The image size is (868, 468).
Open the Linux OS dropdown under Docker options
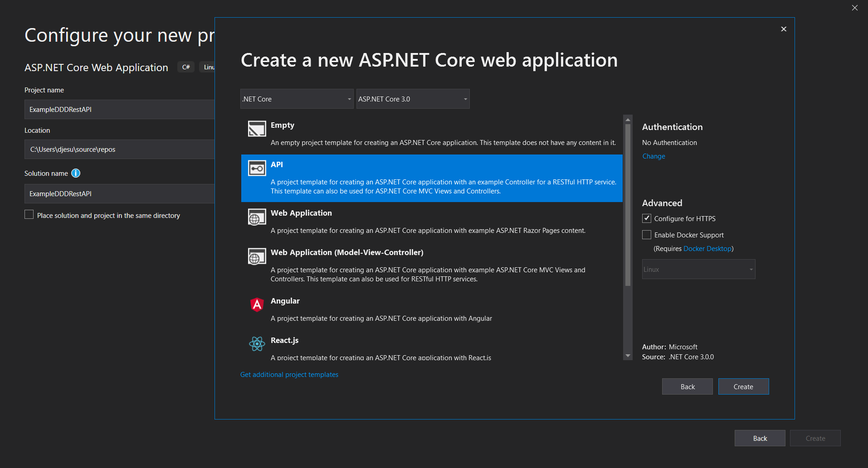point(698,269)
